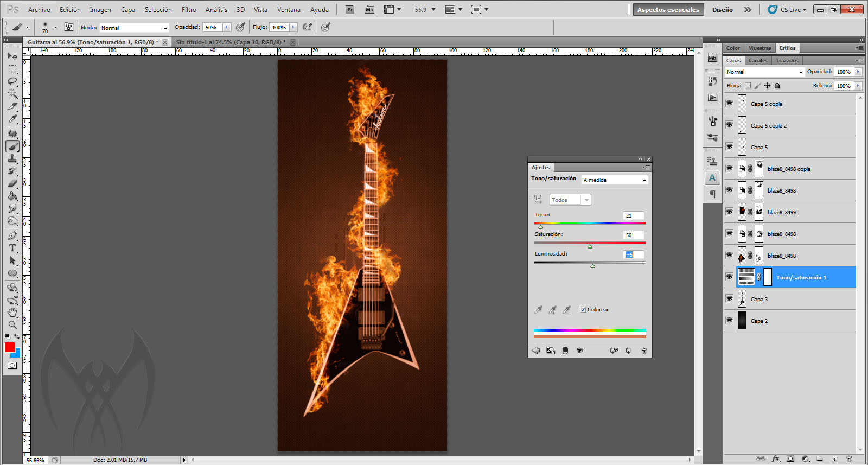Select the Lasso tool
The image size is (868, 465).
point(12,81)
